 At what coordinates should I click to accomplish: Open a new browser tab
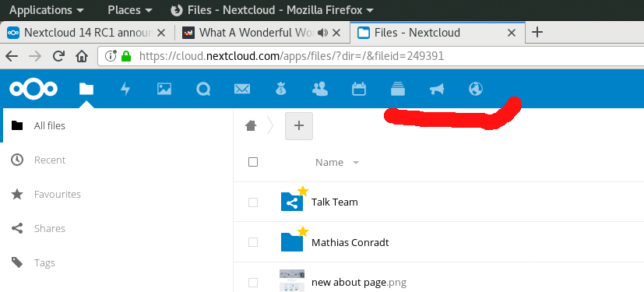537,32
